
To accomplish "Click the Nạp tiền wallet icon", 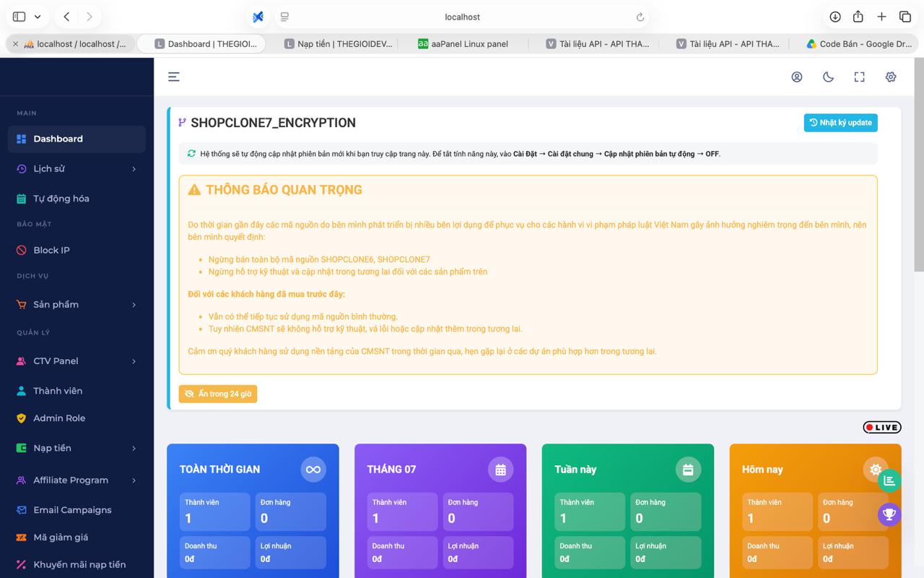I will 20,448.
